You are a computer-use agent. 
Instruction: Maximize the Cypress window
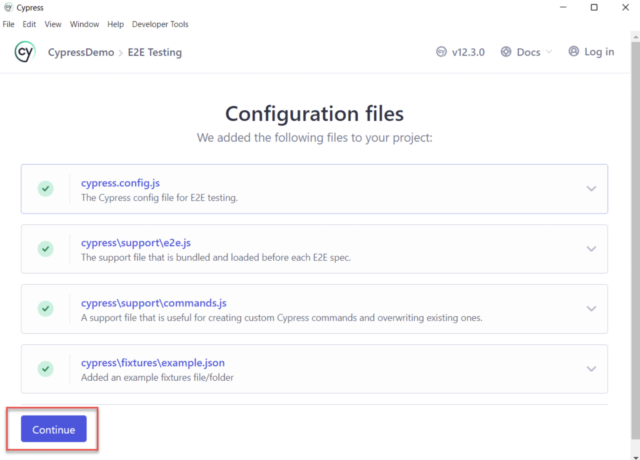coord(594,8)
